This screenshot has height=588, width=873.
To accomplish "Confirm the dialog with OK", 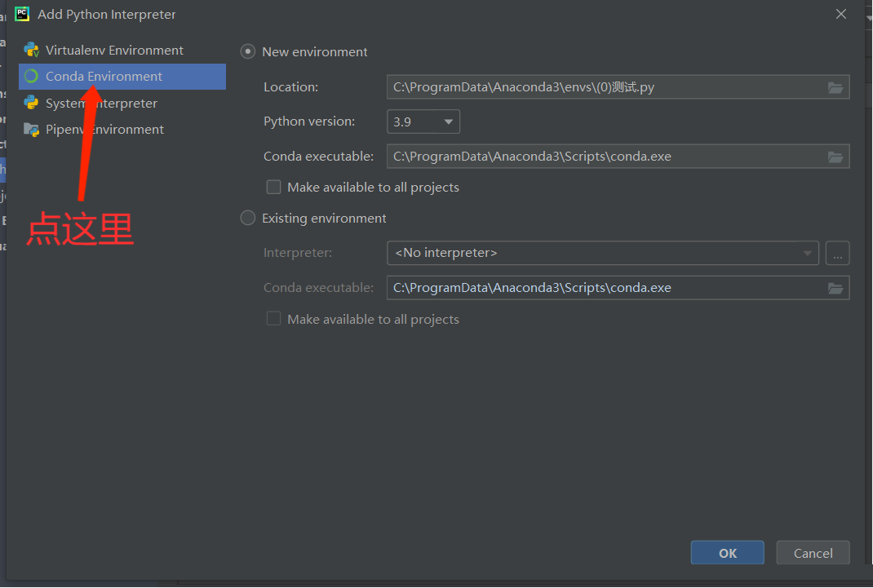I will coord(727,553).
